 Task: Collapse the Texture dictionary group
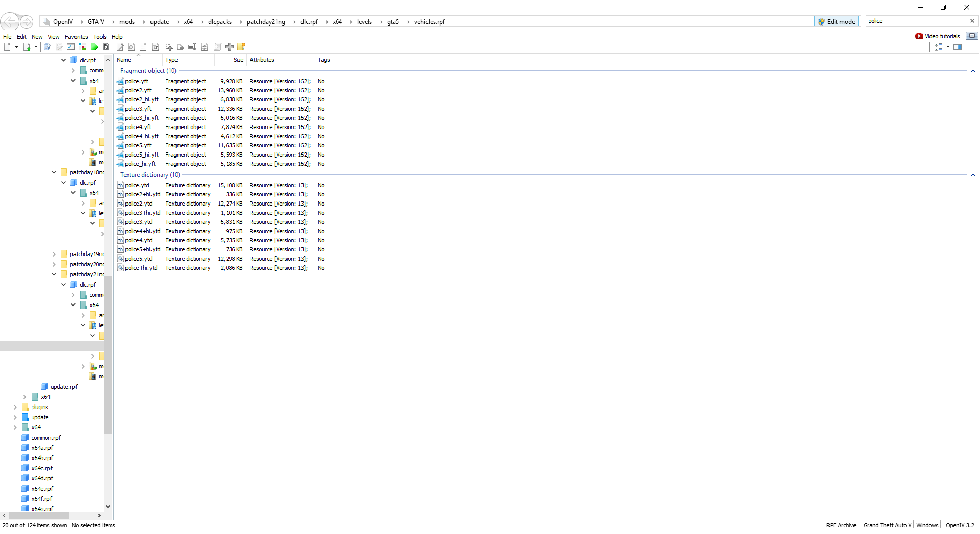pyautogui.click(x=973, y=175)
